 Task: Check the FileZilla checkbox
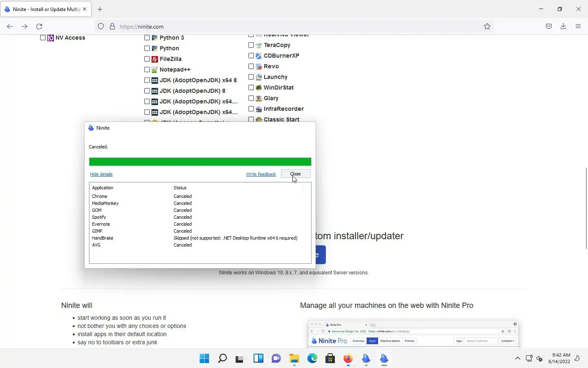pos(147,59)
